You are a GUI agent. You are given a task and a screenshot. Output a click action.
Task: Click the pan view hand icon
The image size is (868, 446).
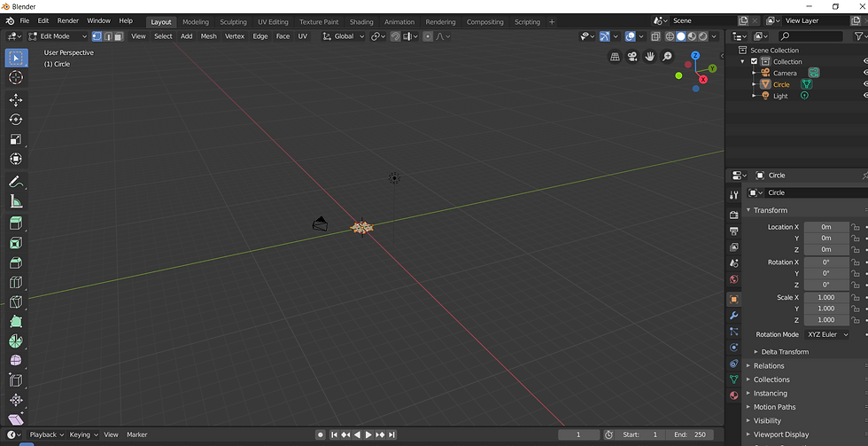pos(649,57)
